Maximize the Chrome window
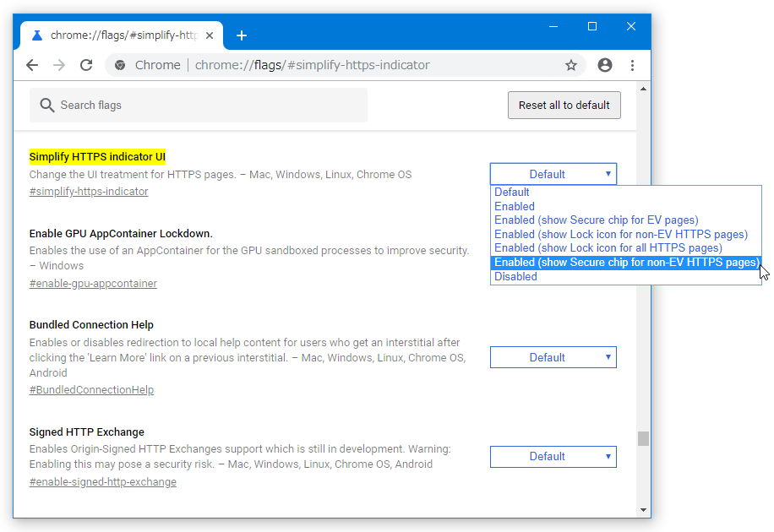 [592, 27]
